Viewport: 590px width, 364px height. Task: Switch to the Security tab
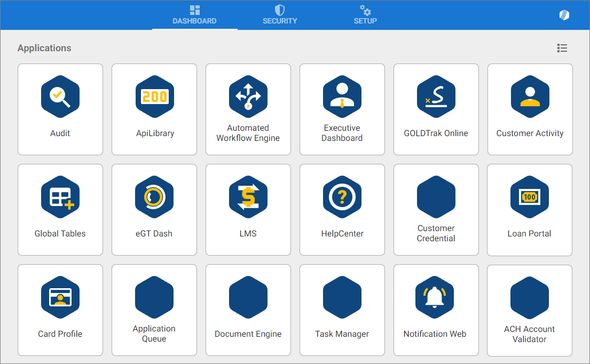(x=280, y=15)
